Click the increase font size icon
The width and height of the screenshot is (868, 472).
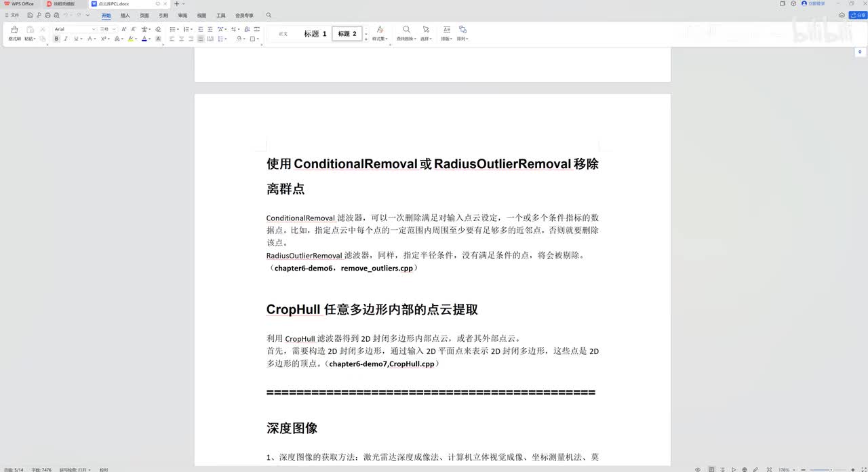[124, 29]
